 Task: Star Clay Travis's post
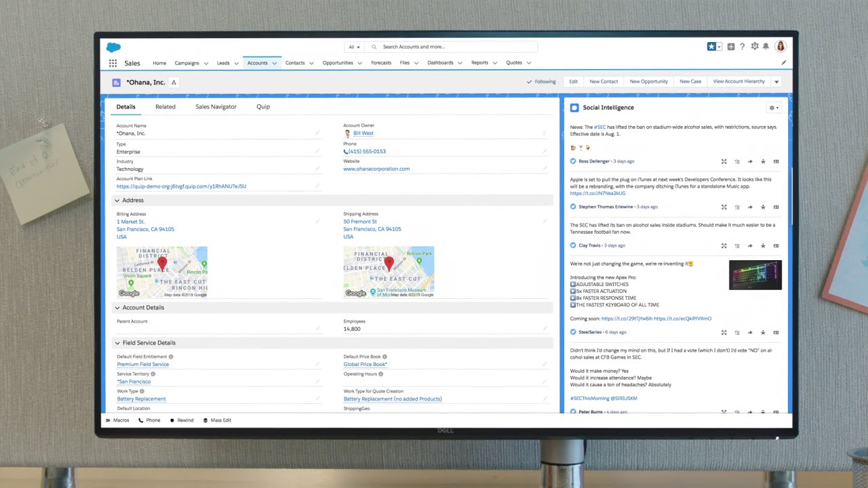pyautogui.click(x=763, y=245)
